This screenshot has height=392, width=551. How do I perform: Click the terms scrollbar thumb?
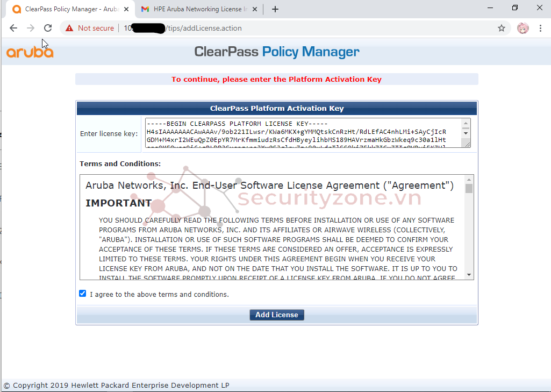click(469, 189)
